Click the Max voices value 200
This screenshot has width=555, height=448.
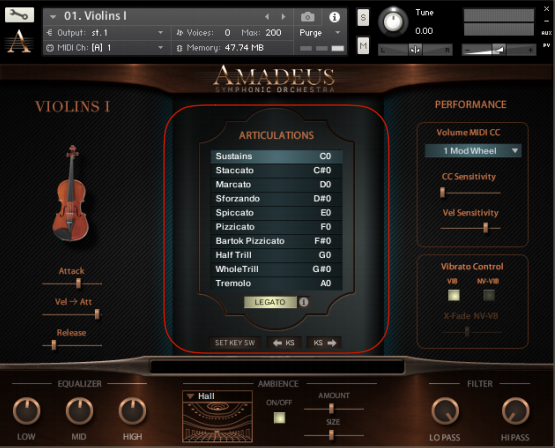pos(273,33)
